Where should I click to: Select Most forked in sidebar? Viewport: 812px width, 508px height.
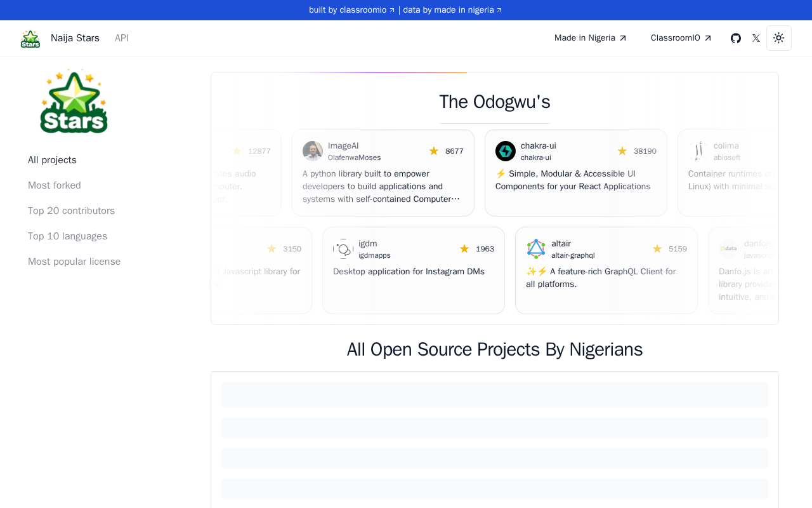click(x=55, y=185)
